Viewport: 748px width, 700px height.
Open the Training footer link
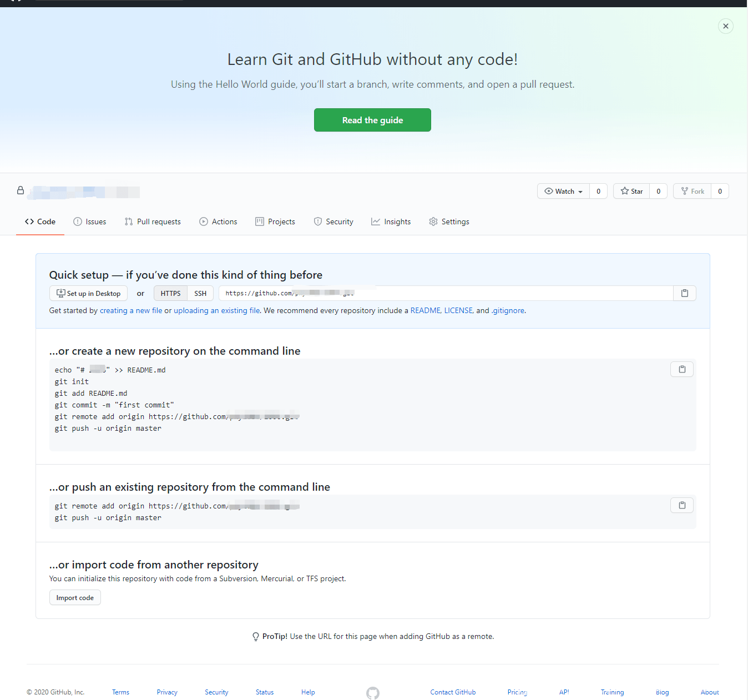pyautogui.click(x=612, y=692)
